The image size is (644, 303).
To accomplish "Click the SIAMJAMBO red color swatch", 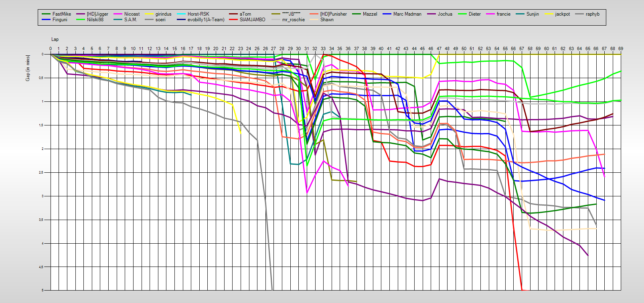I will (x=233, y=20).
